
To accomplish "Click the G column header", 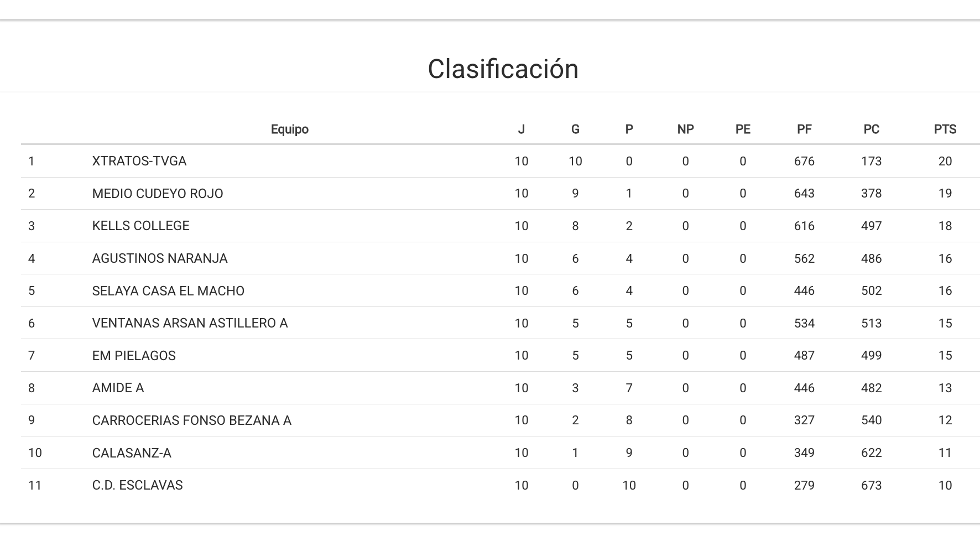I will [575, 129].
